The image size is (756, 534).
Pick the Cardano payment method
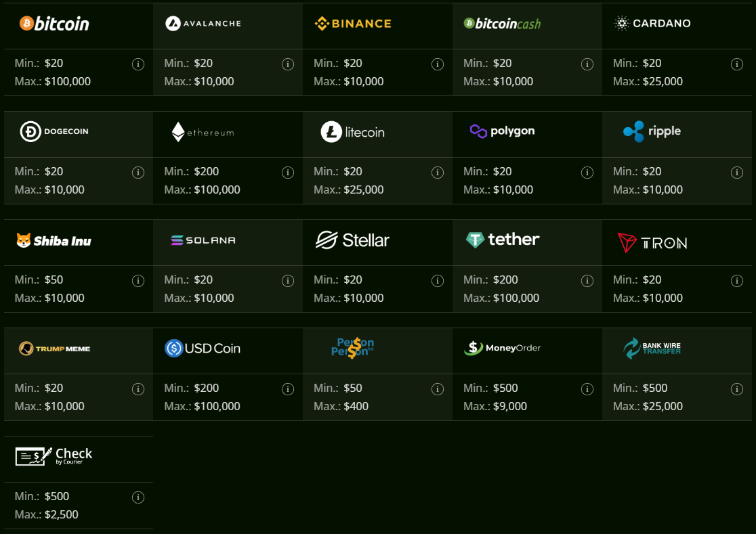click(652, 24)
